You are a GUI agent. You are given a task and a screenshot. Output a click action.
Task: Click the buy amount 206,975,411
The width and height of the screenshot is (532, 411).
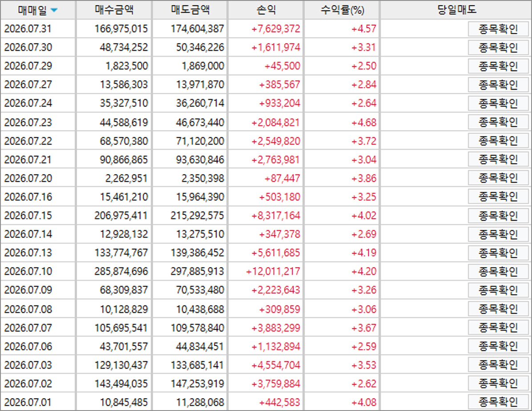click(121, 215)
